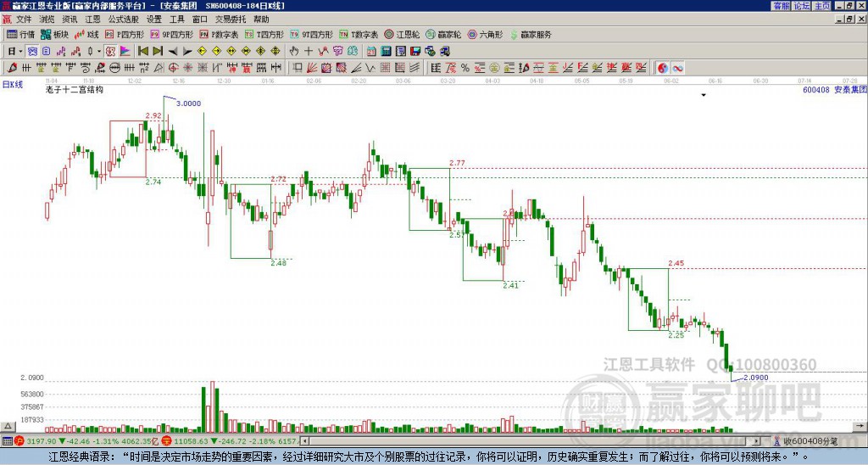
Task: Open the 公式选股 menu
Action: pyautogui.click(x=124, y=20)
